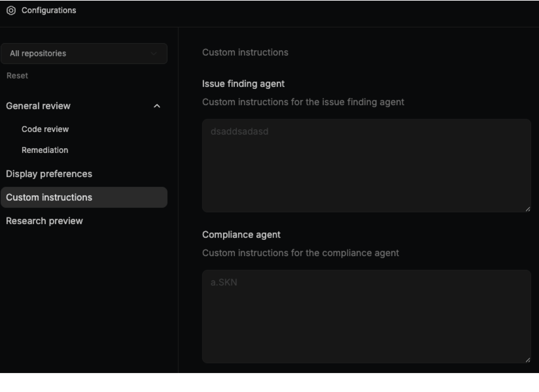Grab Issue finding agent textarea resize handle
Screen dimensions: 539x392
click(x=528, y=209)
